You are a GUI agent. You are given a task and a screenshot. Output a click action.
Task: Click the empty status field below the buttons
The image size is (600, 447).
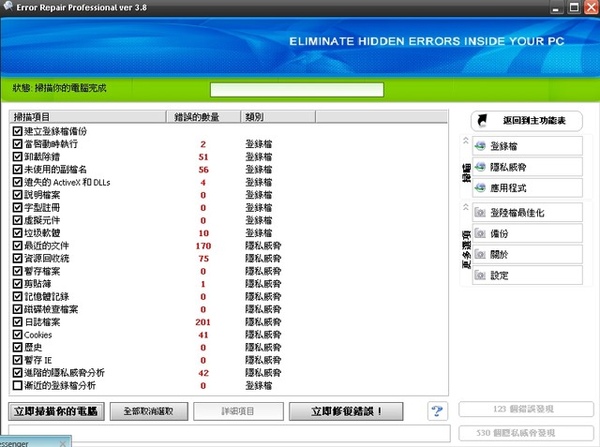pos(229,433)
